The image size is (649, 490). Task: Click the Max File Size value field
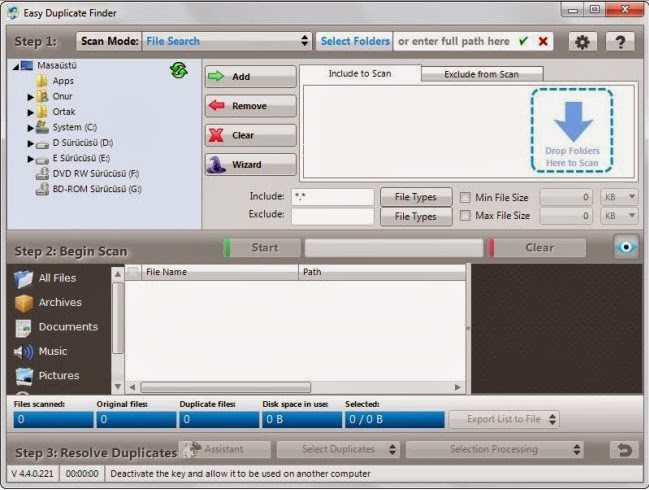566,216
